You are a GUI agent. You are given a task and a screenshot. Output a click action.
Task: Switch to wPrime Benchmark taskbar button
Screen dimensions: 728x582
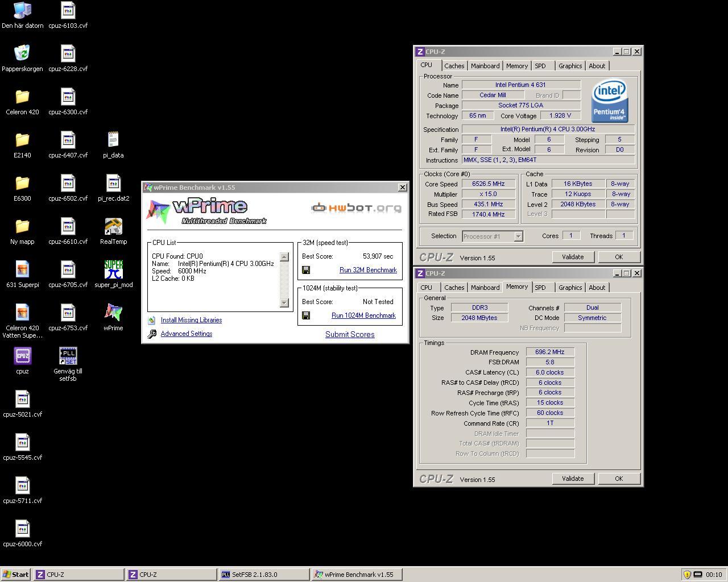(x=357, y=575)
